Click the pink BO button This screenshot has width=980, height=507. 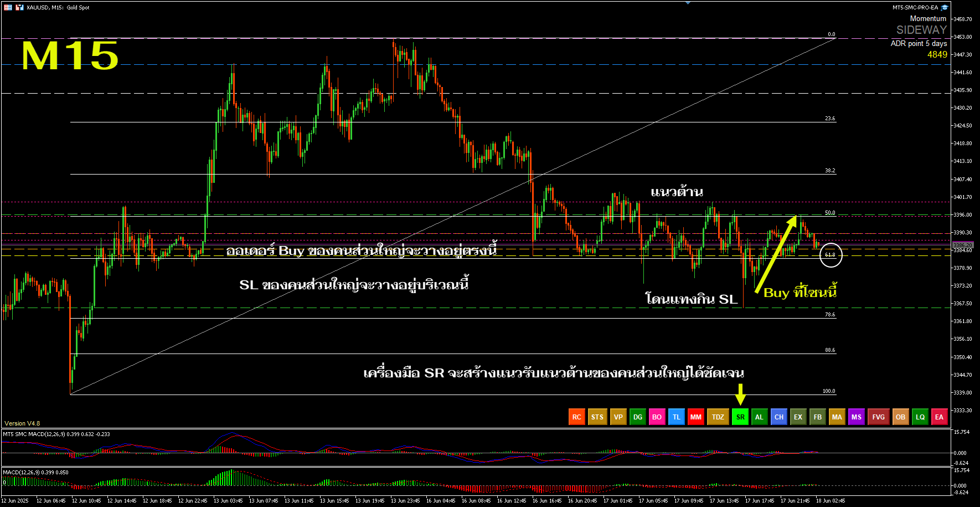[x=657, y=417]
